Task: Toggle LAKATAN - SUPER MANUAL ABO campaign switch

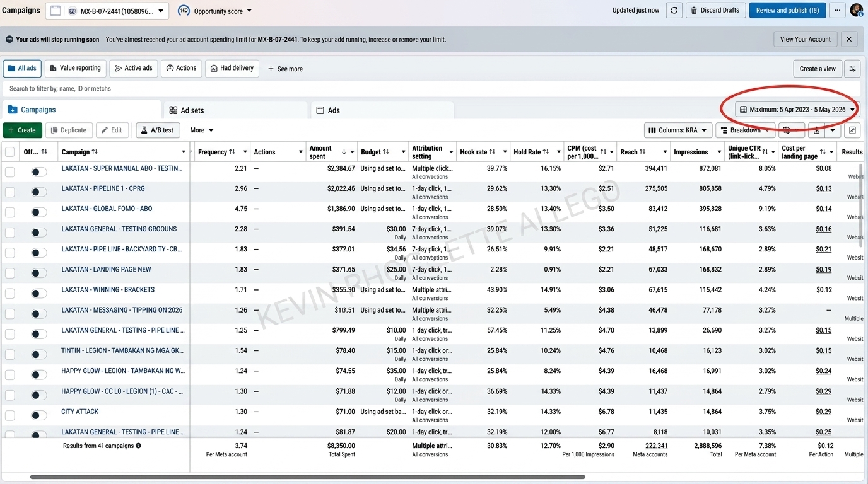Action: 39,172
